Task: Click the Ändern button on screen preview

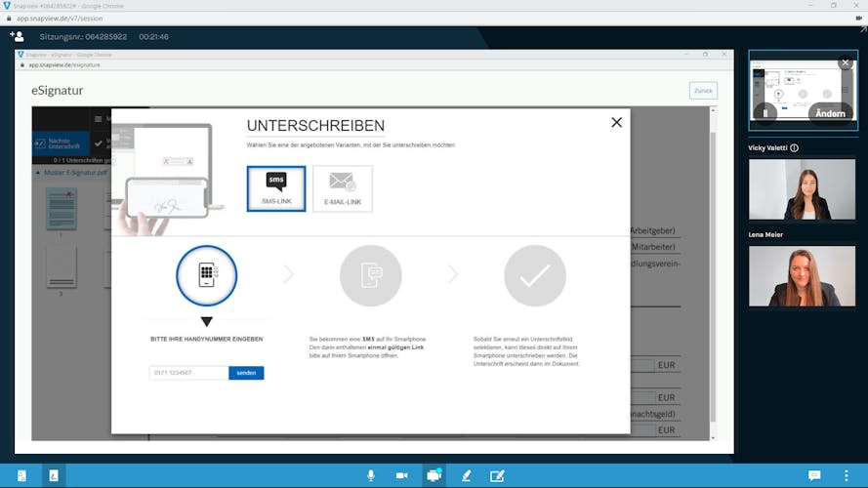Action: pos(830,113)
